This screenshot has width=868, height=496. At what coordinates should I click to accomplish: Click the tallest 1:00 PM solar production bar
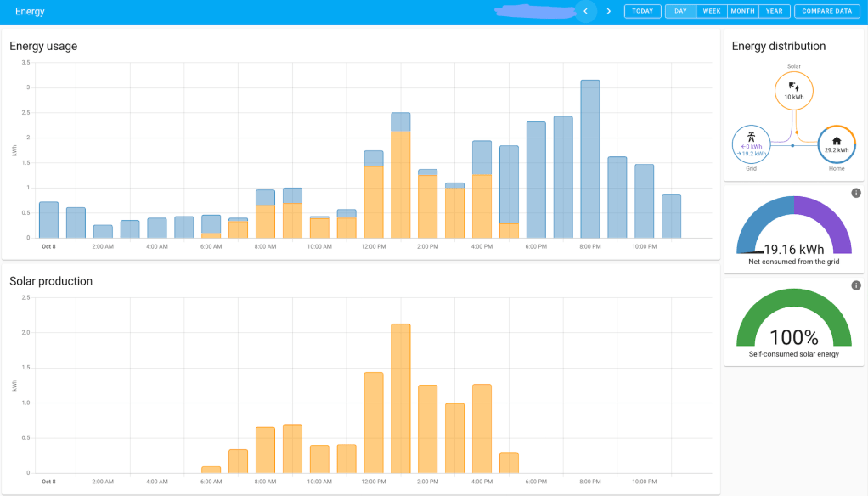(x=401, y=397)
